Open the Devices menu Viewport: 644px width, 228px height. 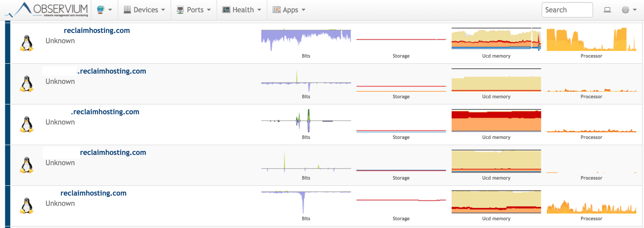point(144,10)
